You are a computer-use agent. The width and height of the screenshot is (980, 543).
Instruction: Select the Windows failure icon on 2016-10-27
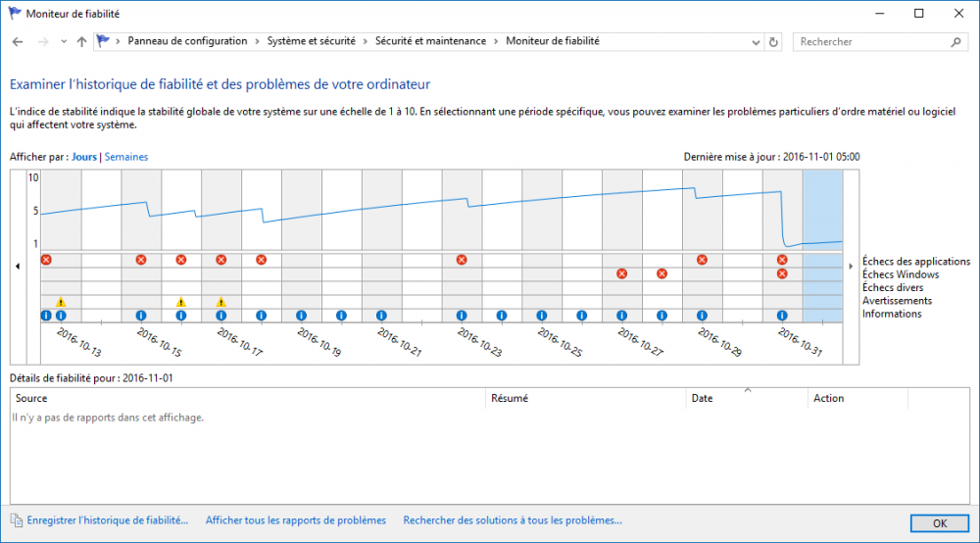(x=621, y=273)
